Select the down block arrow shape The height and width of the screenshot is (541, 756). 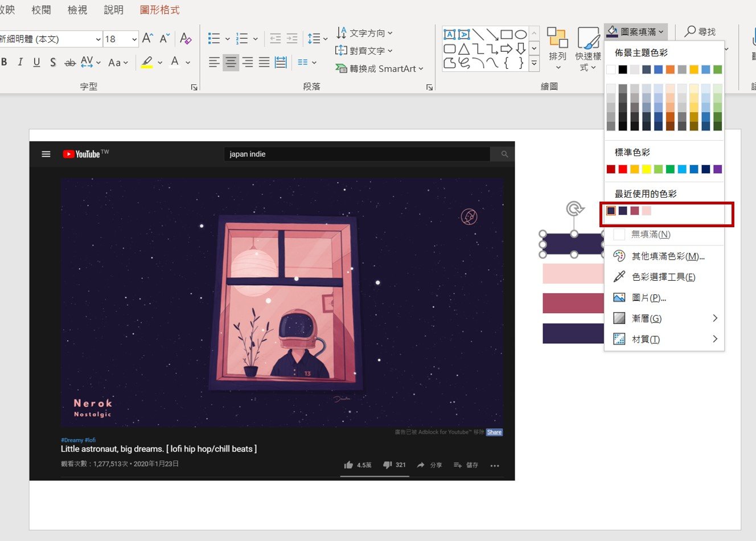[x=520, y=49]
